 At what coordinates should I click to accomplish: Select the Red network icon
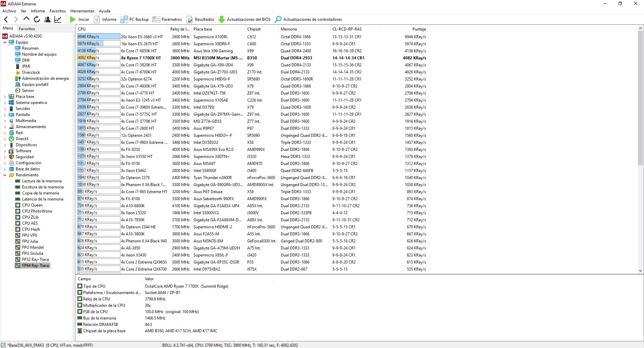[x=11, y=133]
